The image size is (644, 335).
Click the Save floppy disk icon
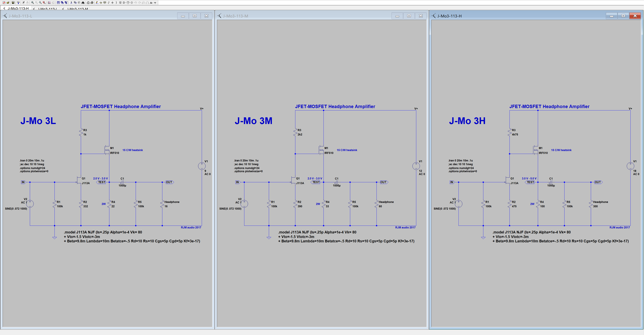point(13,3)
